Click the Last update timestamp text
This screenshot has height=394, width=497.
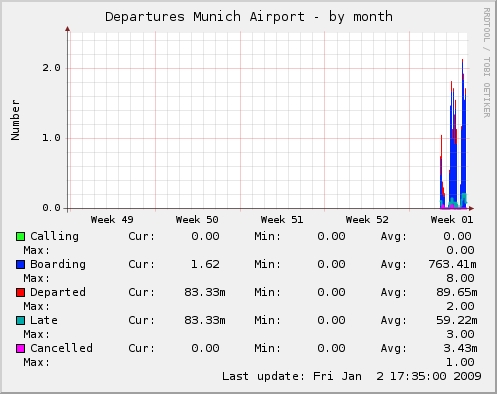pos(352,376)
